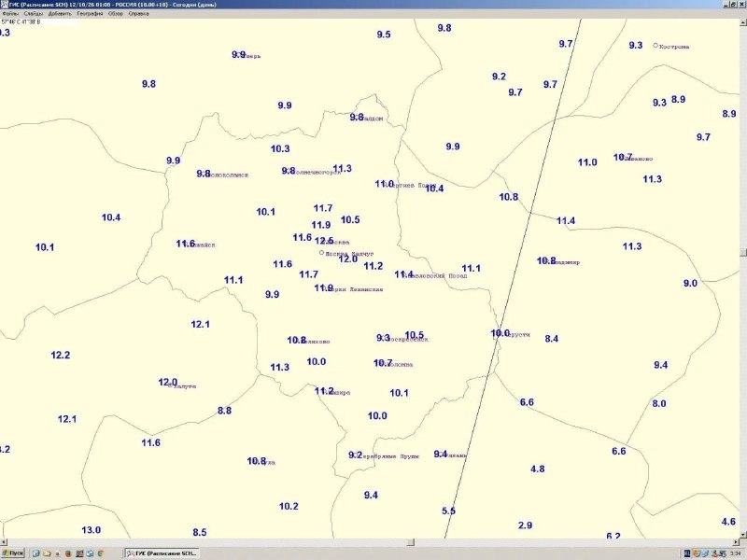Click the coordinate readout below the menu bar
The height and width of the screenshot is (560, 747).
(21, 21)
